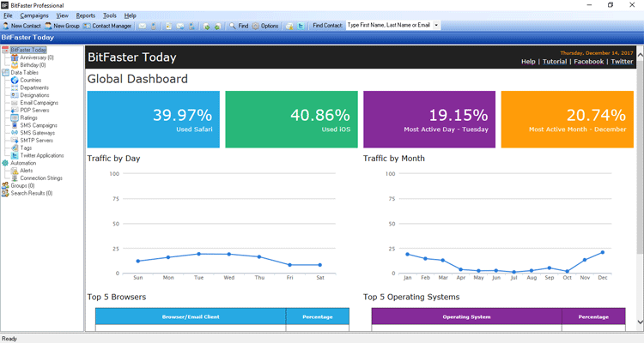Click the green export arrow icon
The image size is (644, 343).
pyautogui.click(x=218, y=26)
